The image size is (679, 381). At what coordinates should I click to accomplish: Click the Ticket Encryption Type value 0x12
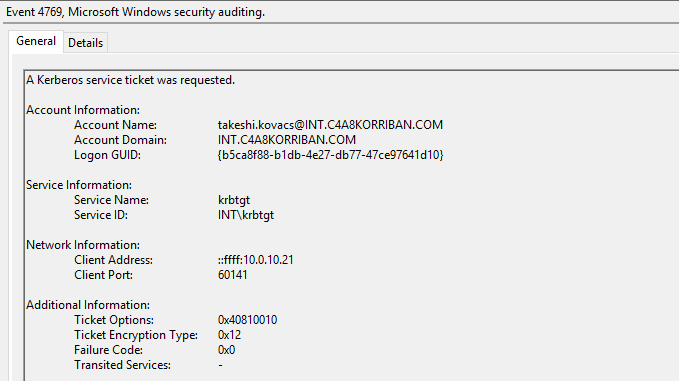[230, 335]
